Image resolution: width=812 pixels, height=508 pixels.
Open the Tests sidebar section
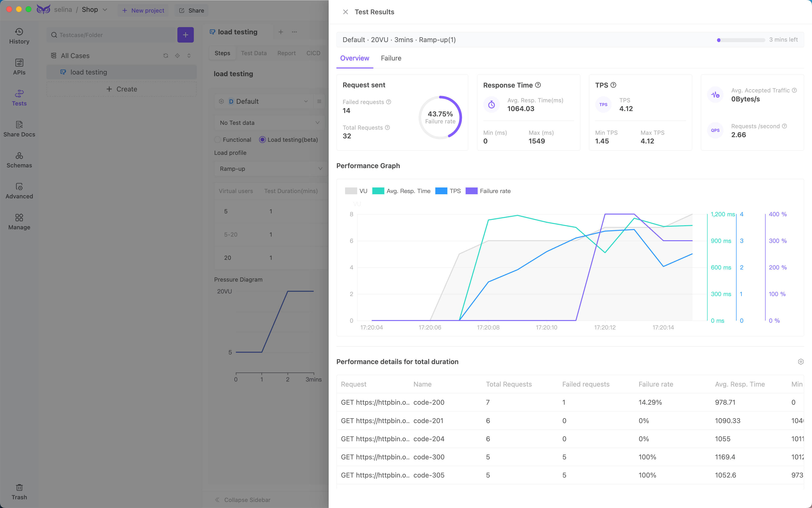click(x=19, y=98)
